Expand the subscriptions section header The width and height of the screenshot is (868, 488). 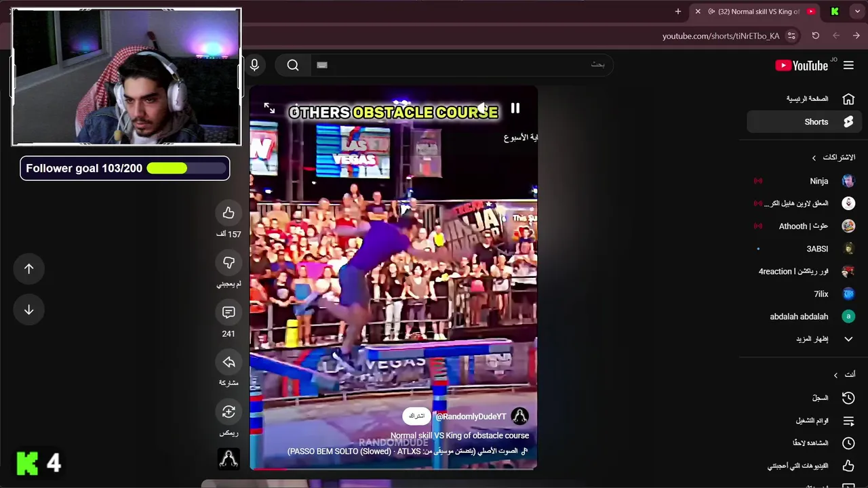point(833,157)
